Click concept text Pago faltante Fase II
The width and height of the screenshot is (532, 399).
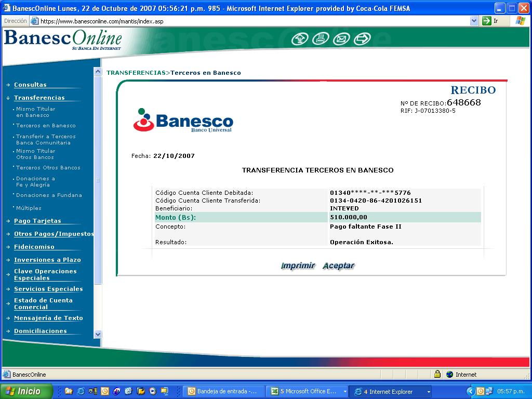click(365, 227)
